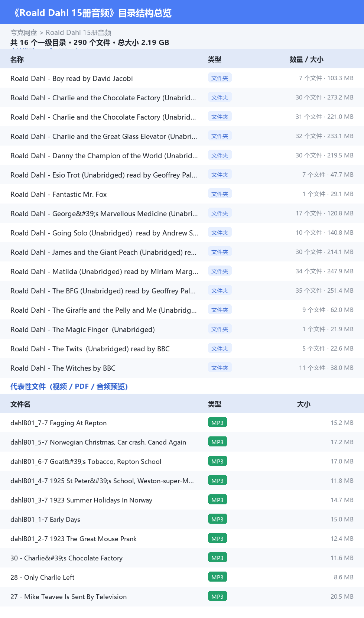The width and height of the screenshot is (364, 618).
Task: Click the 5 个文件 · 22.6 MB cell
Action: [328, 348]
